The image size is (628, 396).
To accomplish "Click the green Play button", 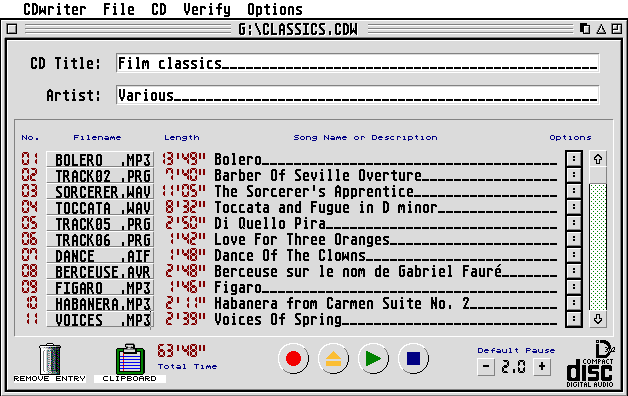I will (x=373, y=358).
